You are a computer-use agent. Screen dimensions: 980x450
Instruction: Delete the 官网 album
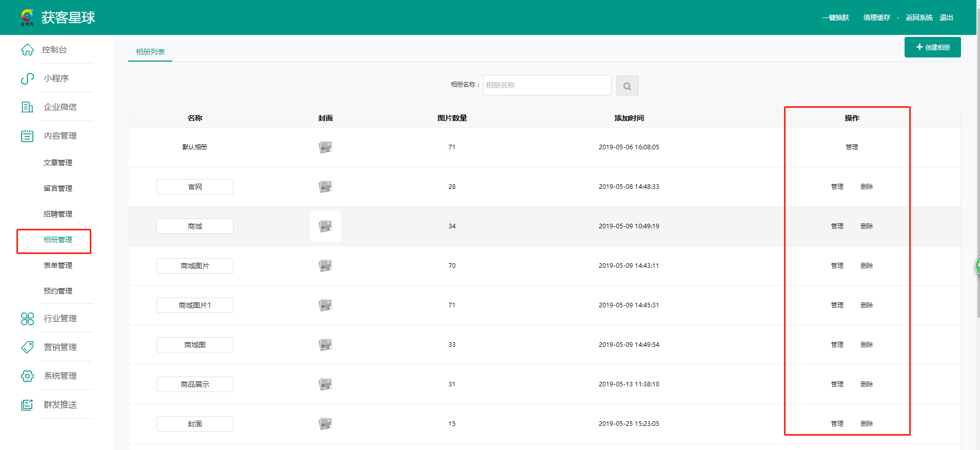pos(867,187)
